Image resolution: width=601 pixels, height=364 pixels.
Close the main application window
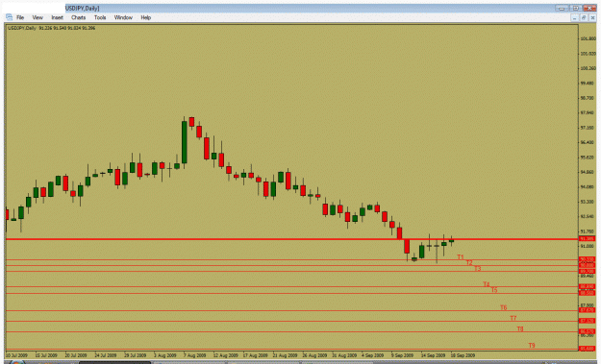point(589,8)
